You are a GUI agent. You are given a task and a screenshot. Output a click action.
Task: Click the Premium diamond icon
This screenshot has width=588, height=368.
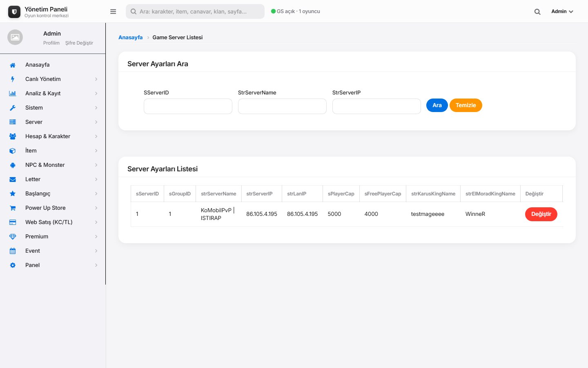[13, 237]
